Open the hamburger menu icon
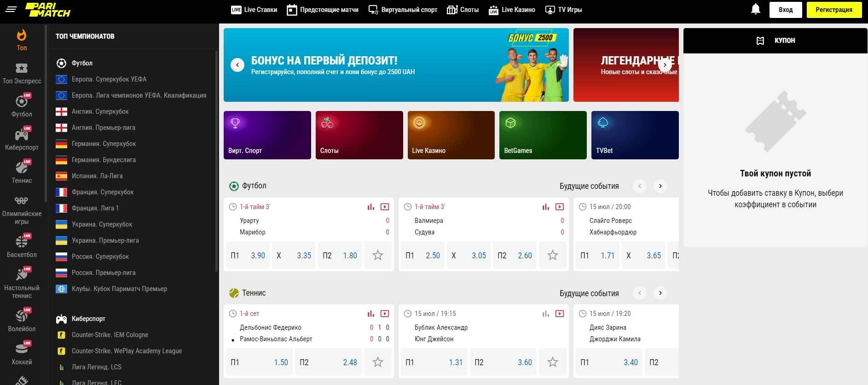 coord(11,9)
